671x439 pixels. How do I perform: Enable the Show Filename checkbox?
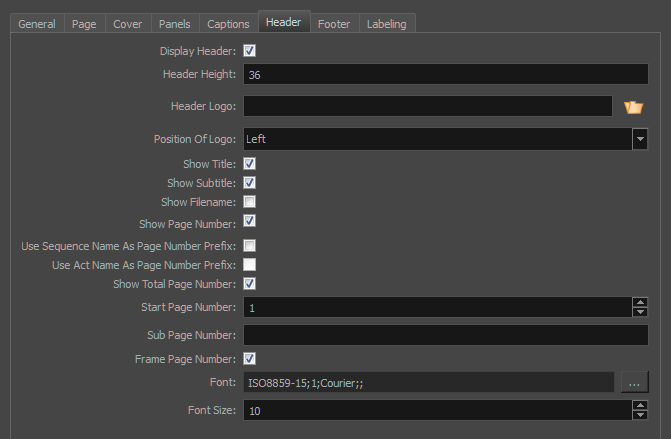[x=249, y=202]
